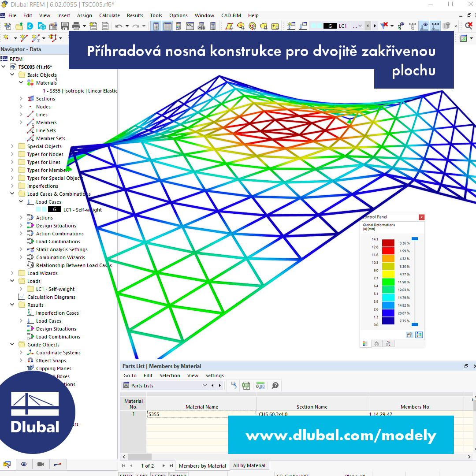Open the colour scale options icon in Control Panel

point(409,335)
